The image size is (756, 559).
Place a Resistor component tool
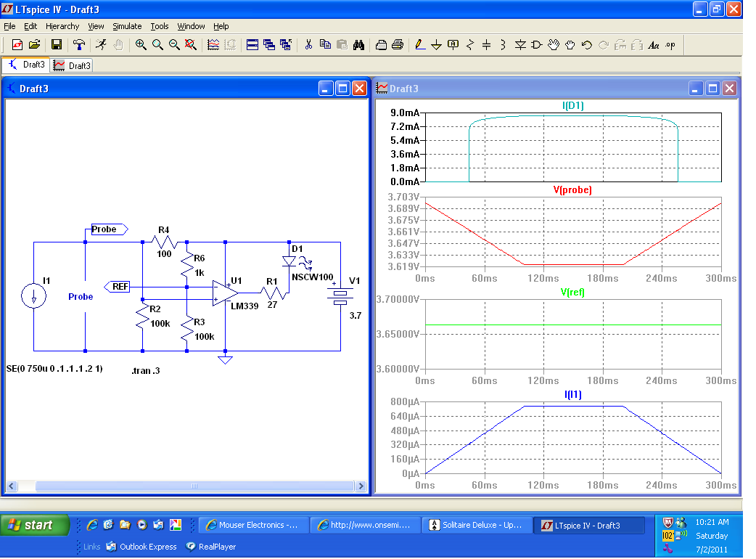470,45
